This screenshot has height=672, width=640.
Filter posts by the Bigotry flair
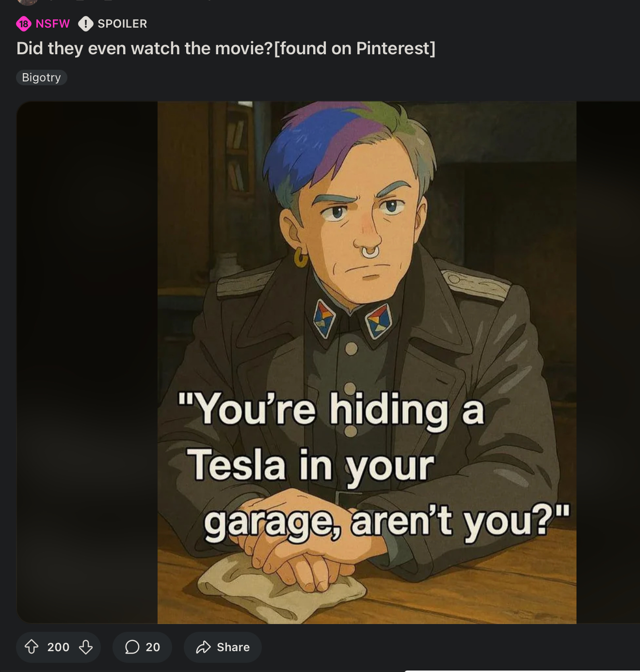point(42,78)
